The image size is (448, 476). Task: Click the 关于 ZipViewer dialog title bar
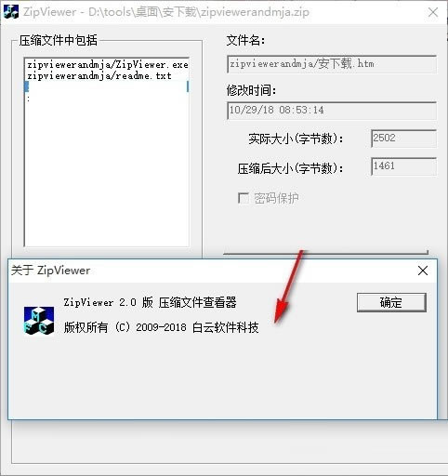[211, 271]
